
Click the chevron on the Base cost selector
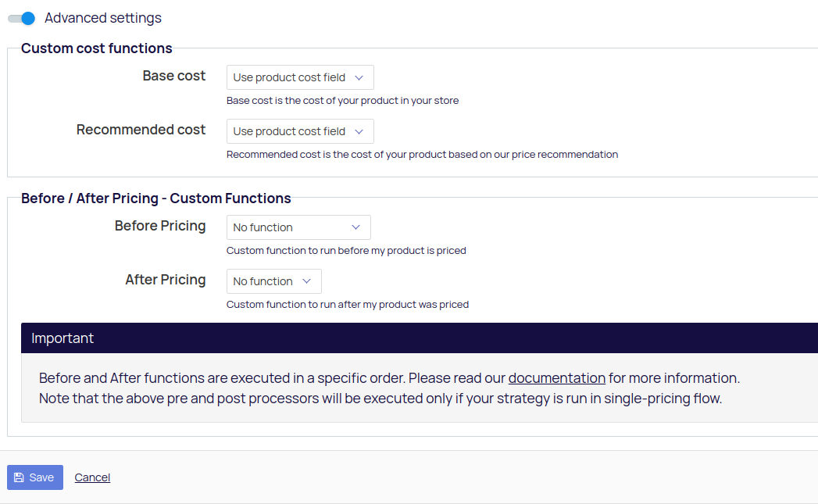coord(359,77)
